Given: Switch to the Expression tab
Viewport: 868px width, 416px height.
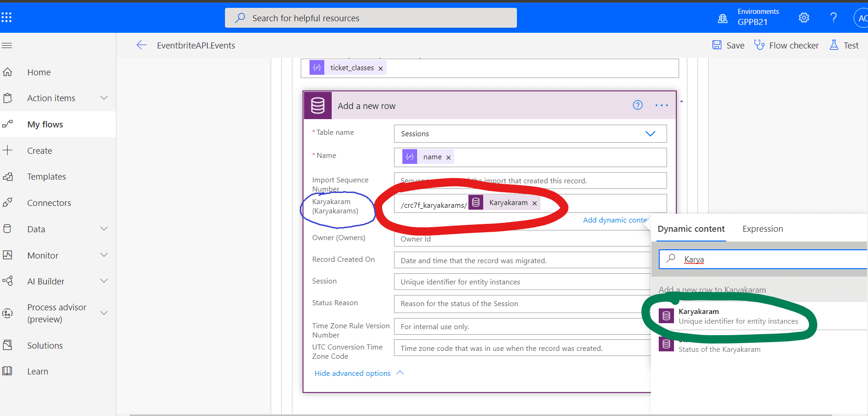Looking at the screenshot, I should click(762, 229).
